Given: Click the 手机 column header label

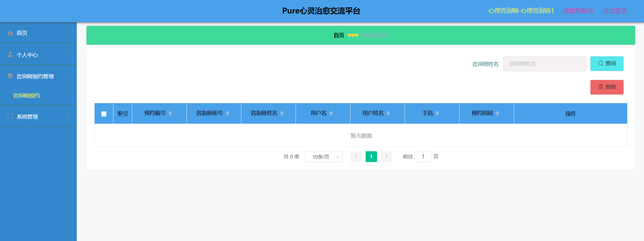Looking at the screenshot, I should coord(428,113).
